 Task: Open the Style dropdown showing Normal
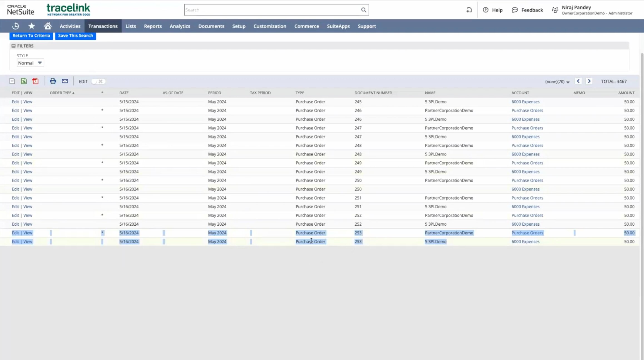(30, 63)
